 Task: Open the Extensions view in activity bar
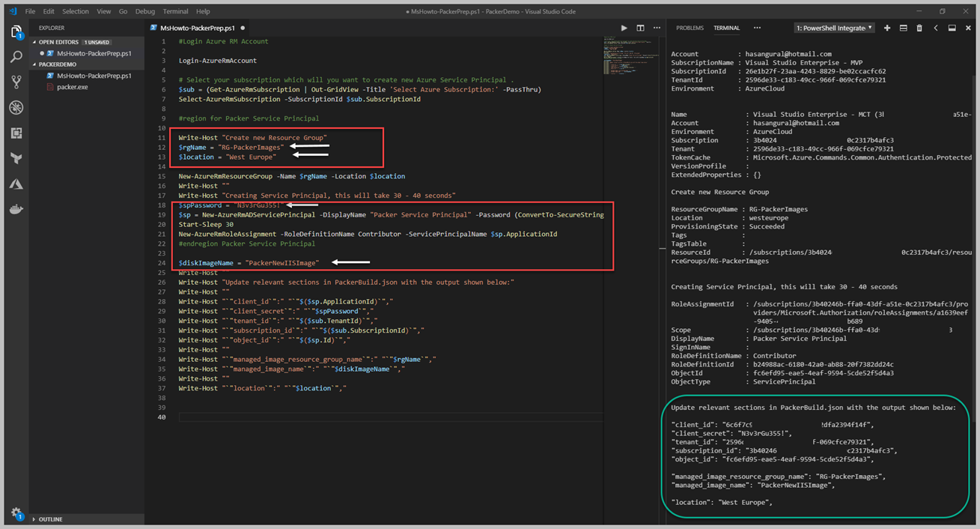16,133
